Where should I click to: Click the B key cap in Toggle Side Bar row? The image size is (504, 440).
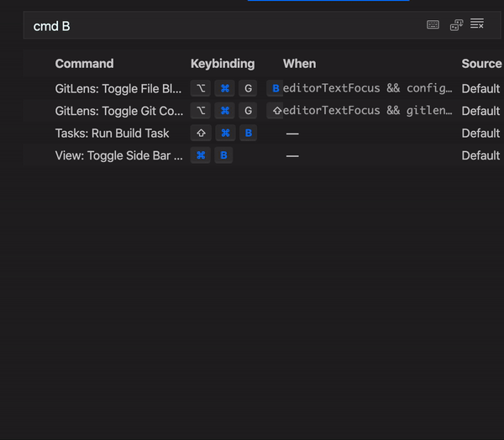click(223, 155)
